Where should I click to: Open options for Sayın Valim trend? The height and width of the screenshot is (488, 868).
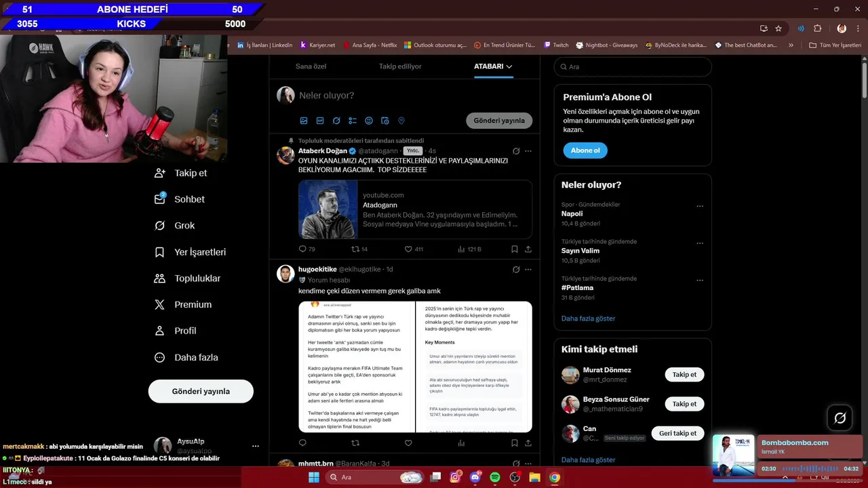pyautogui.click(x=700, y=243)
